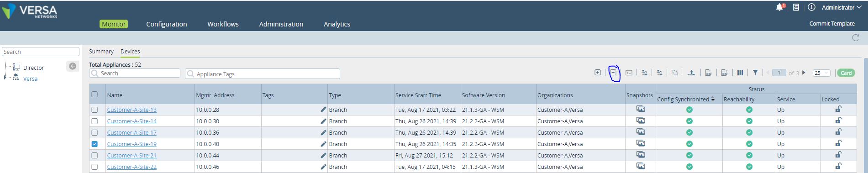Open the Customer-A-Site-14 link
Viewport: 868px width, 173px height.
[132, 121]
